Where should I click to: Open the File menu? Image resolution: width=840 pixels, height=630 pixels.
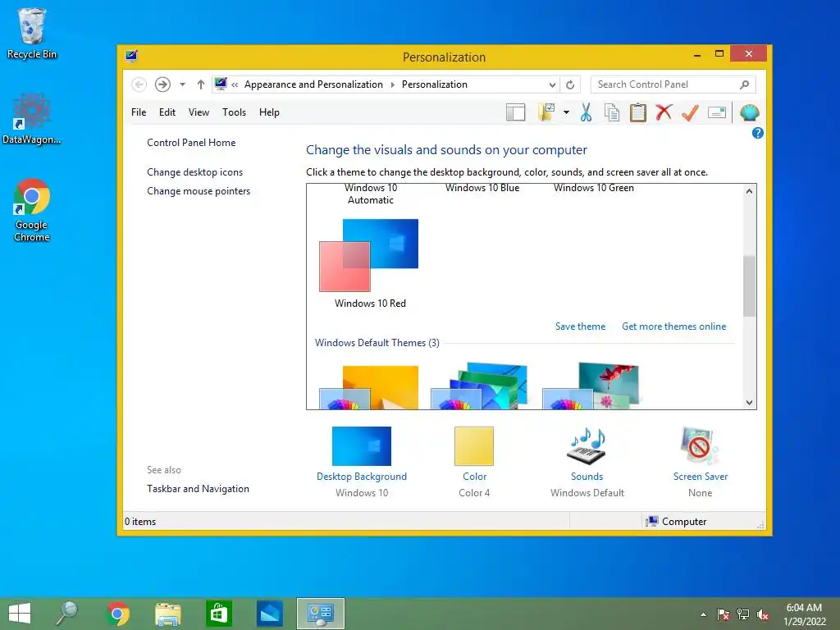coord(139,112)
